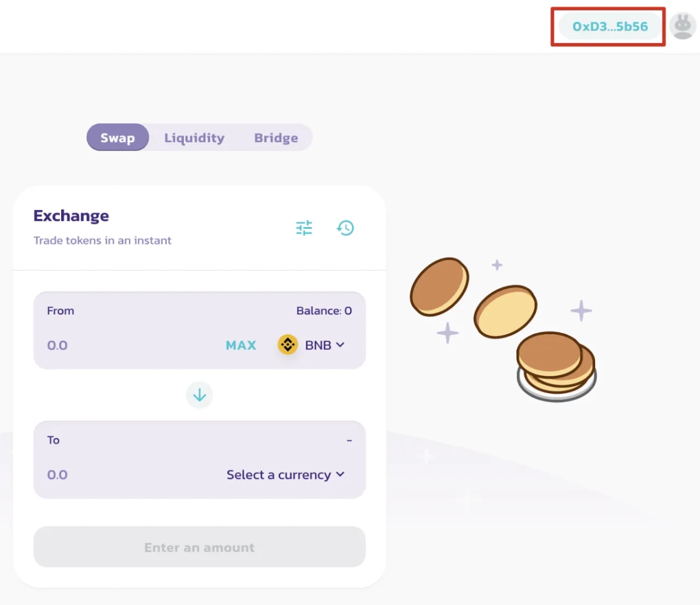Open the 0xD3...5b56 wallet address button
700x605 pixels.
[608, 26]
